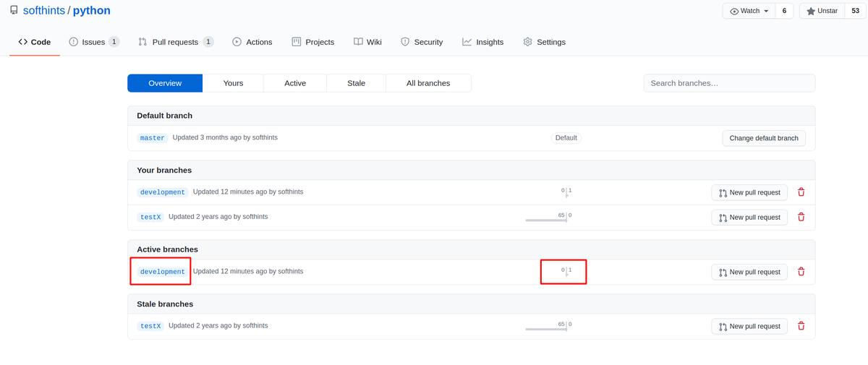Delete testX branch under Your branches

coord(801,217)
